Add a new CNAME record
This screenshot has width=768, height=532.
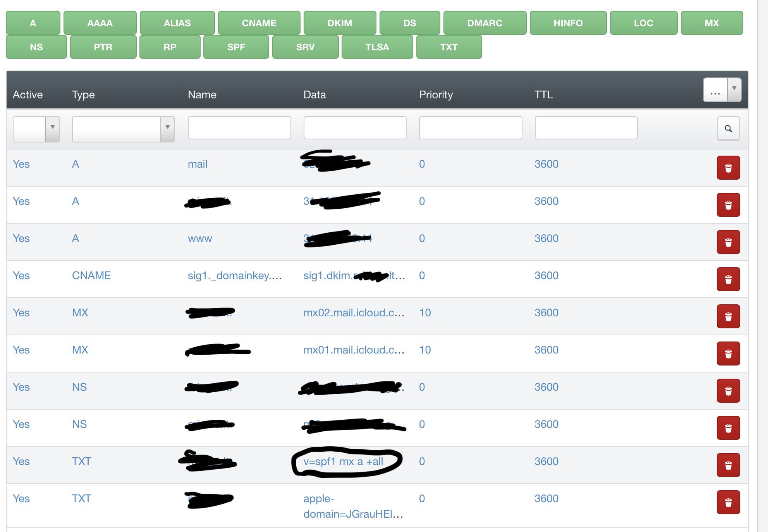(259, 23)
